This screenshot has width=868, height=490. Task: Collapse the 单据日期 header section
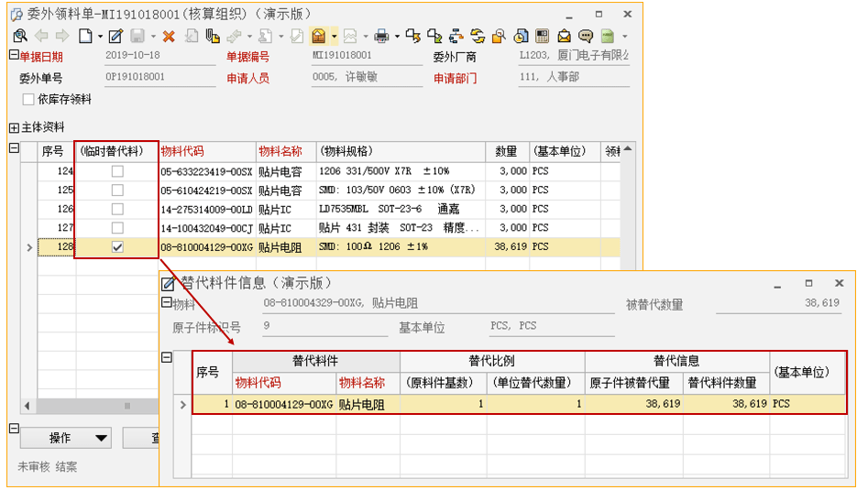coord(14,55)
